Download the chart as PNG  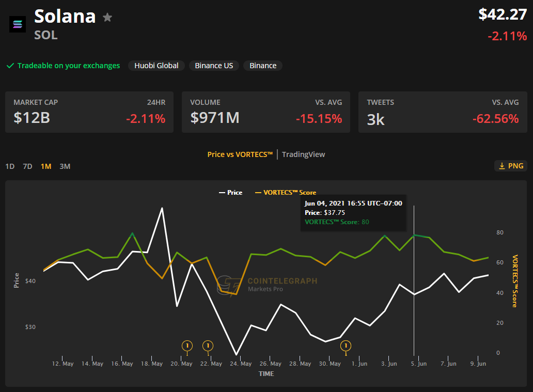pyautogui.click(x=510, y=166)
